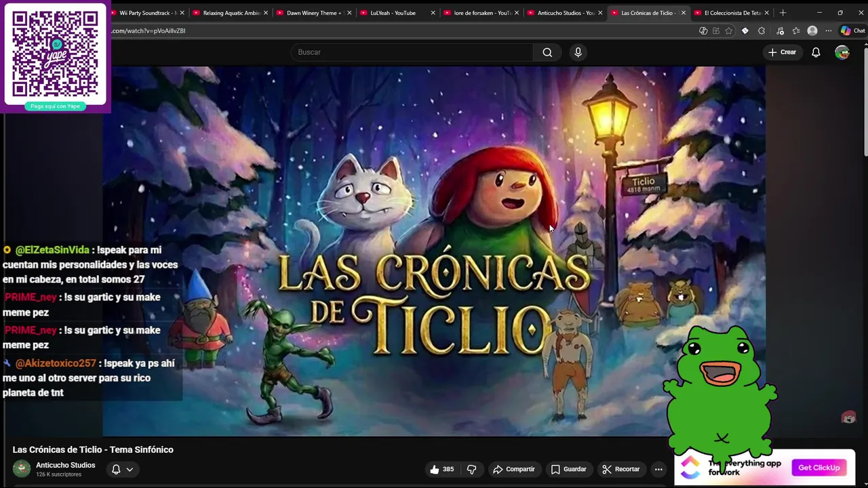
Task: Open Anticucho Studios channel avatar
Action: [22, 469]
